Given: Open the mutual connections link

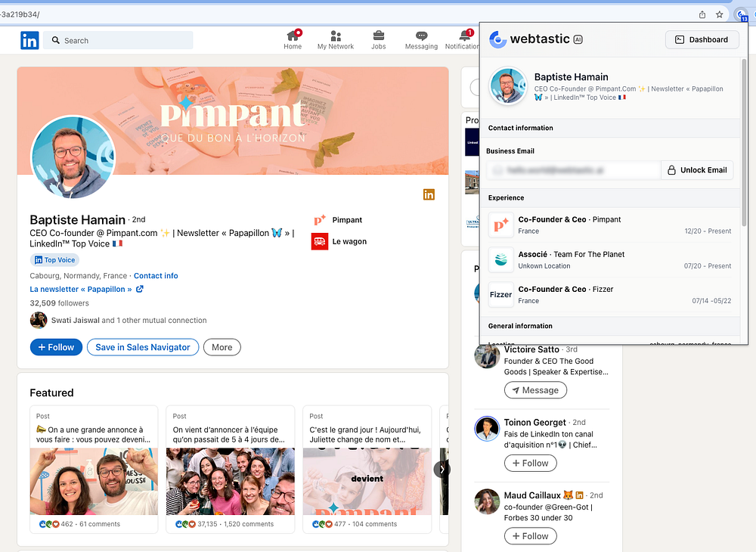Looking at the screenshot, I should click(x=129, y=320).
